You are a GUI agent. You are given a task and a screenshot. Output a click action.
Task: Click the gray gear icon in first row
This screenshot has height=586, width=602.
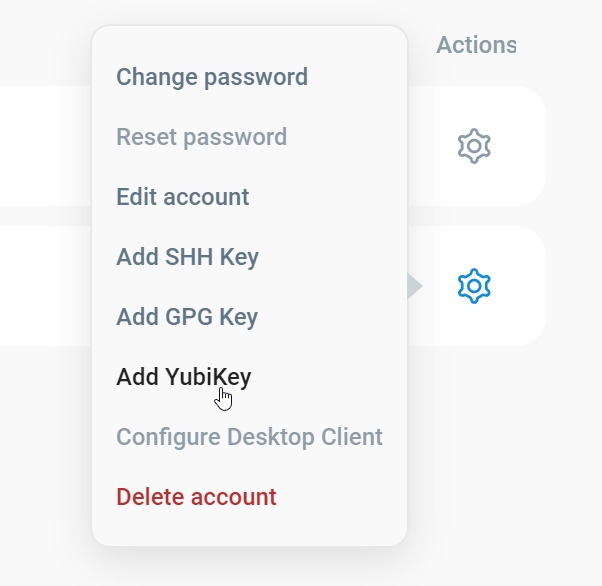(x=474, y=147)
